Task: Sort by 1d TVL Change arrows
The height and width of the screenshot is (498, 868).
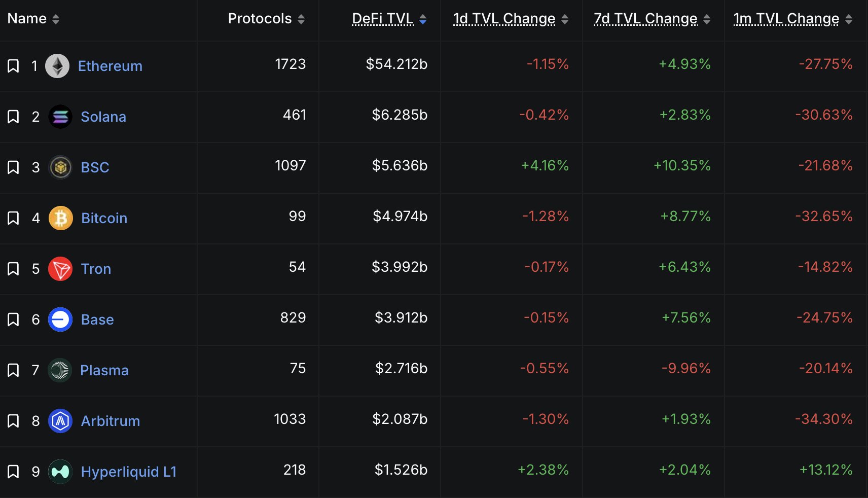Action: (565, 19)
